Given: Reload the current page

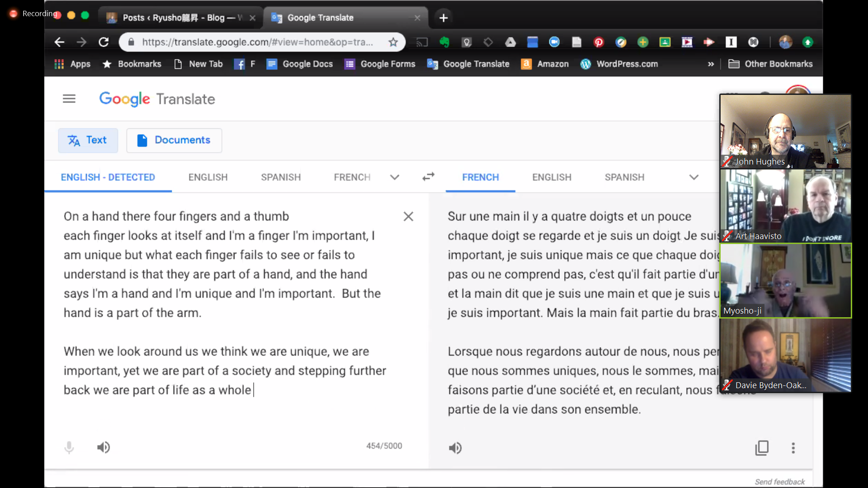Looking at the screenshot, I should [x=104, y=42].
